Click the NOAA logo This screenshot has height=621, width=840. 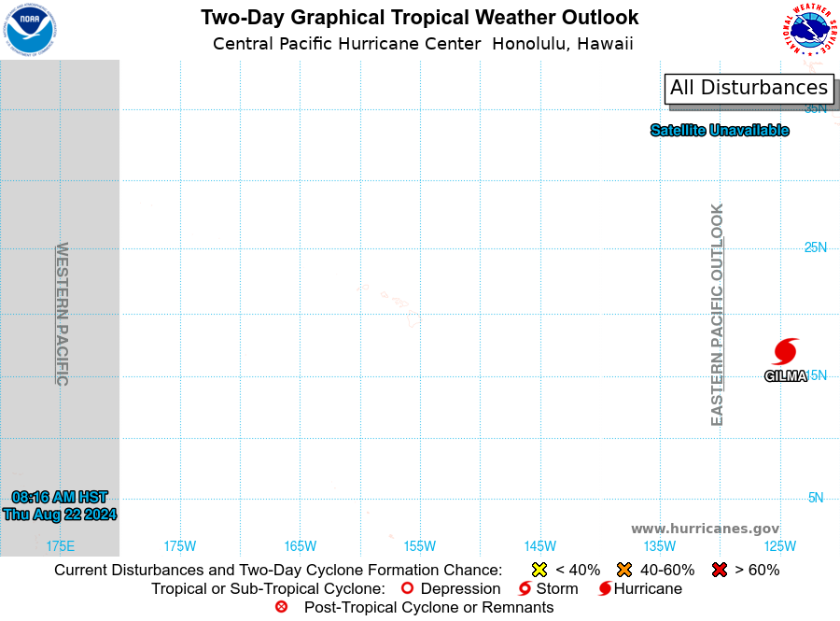pyautogui.click(x=30, y=30)
